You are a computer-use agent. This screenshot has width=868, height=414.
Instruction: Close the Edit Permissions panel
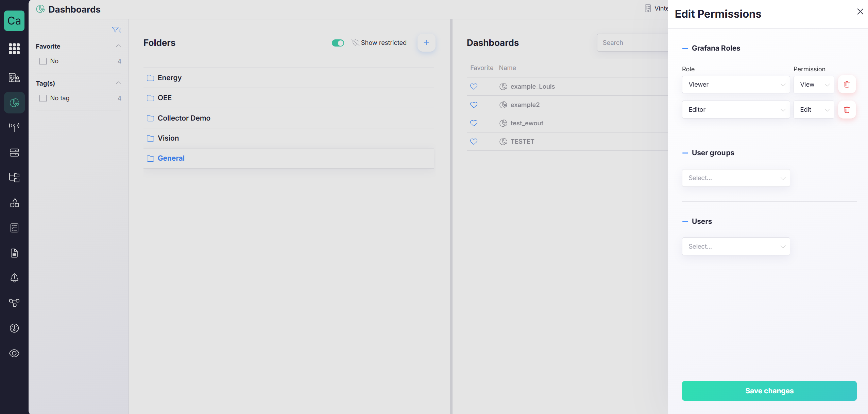click(860, 12)
